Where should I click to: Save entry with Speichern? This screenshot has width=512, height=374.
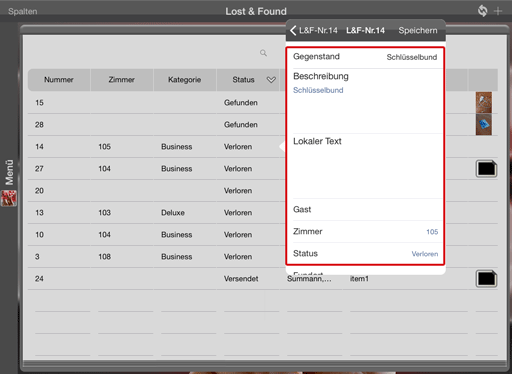(418, 30)
